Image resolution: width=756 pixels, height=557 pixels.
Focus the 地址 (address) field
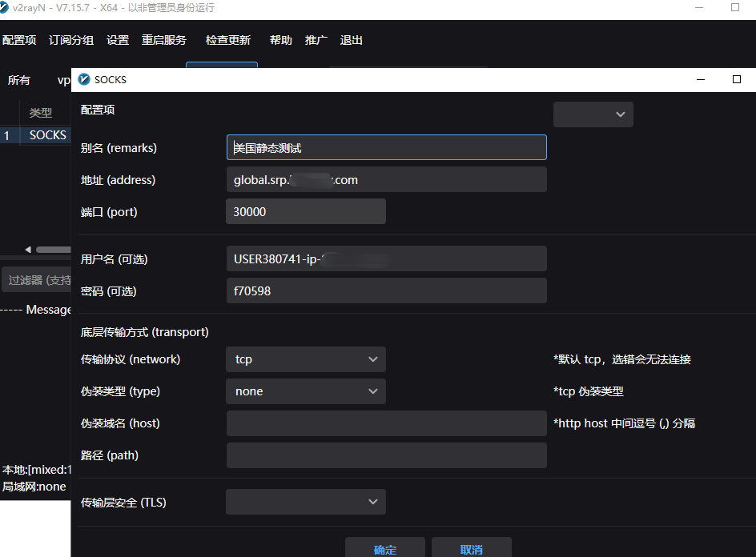386,179
